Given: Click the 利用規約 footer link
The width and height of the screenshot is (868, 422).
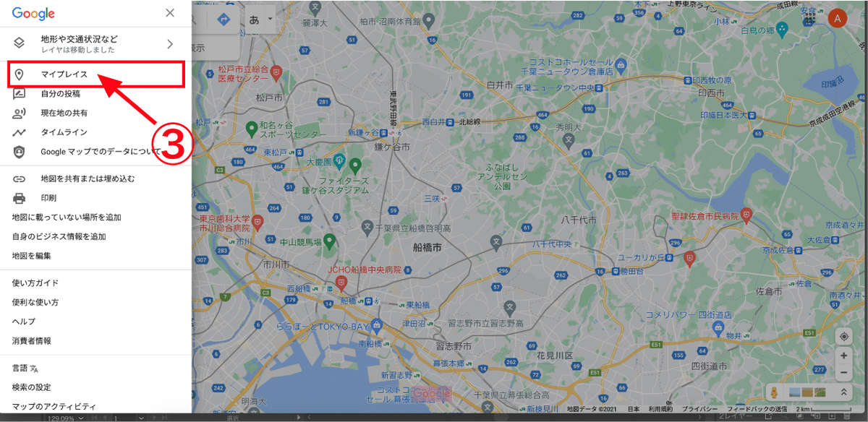Looking at the screenshot, I should (660, 409).
